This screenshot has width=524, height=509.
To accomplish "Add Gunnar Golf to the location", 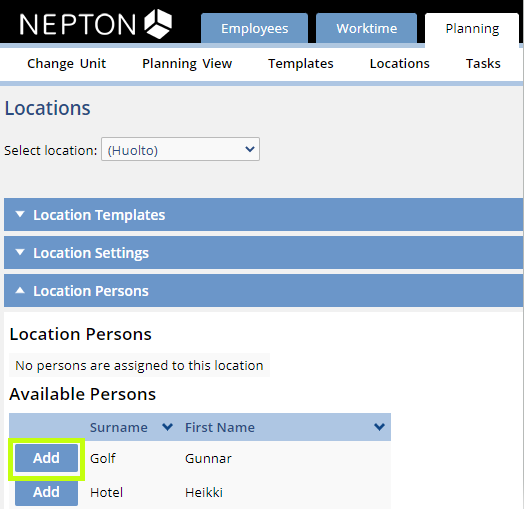I will pyautogui.click(x=46, y=458).
